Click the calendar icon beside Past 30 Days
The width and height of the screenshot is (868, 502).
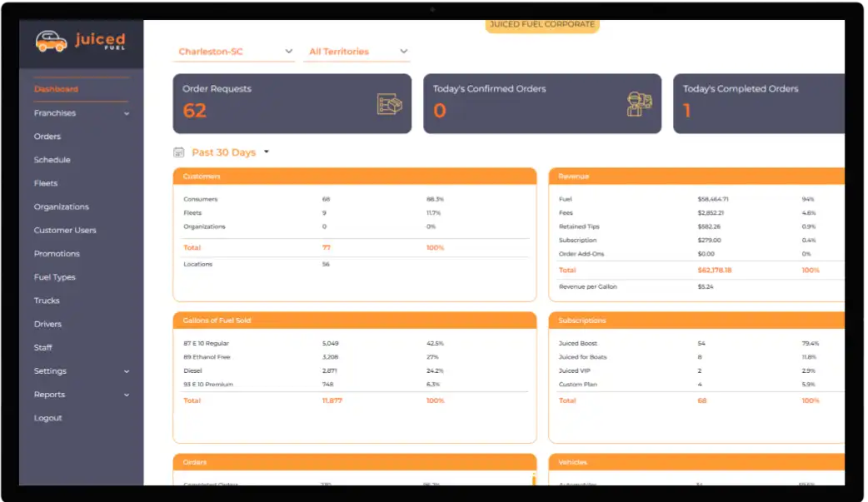coord(178,152)
